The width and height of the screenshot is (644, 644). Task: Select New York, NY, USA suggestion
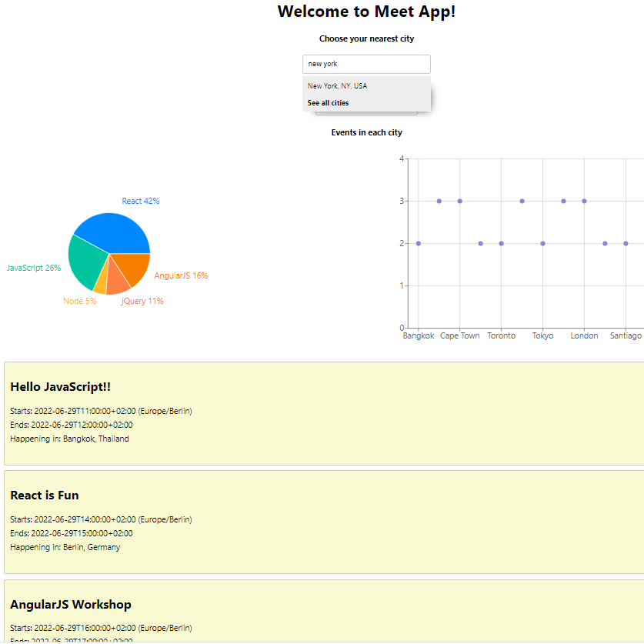(366, 86)
